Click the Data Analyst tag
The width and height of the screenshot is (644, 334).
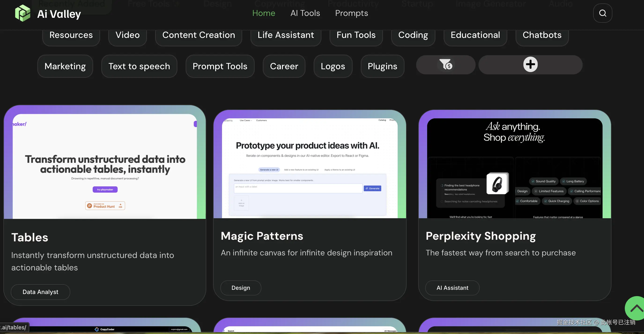point(40,292)
